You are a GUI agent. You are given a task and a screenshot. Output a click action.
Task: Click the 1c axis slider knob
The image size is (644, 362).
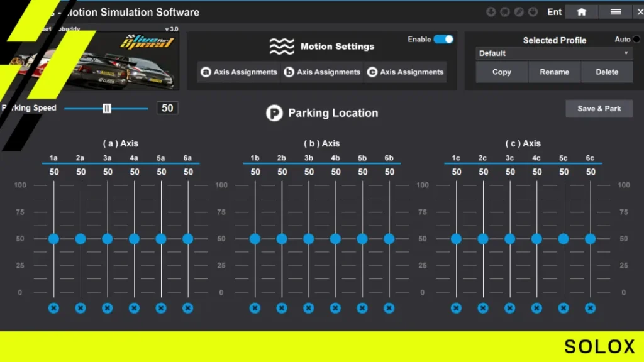click(456, 239)
